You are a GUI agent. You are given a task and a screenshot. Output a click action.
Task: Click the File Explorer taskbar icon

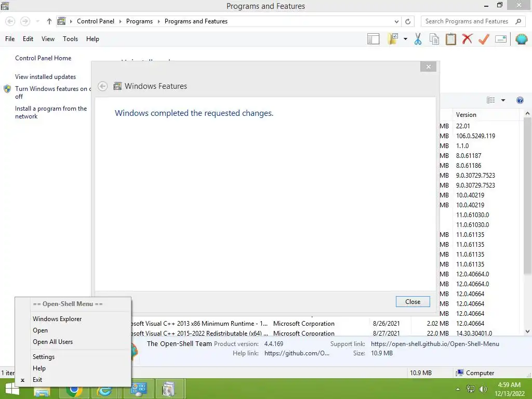42,392
